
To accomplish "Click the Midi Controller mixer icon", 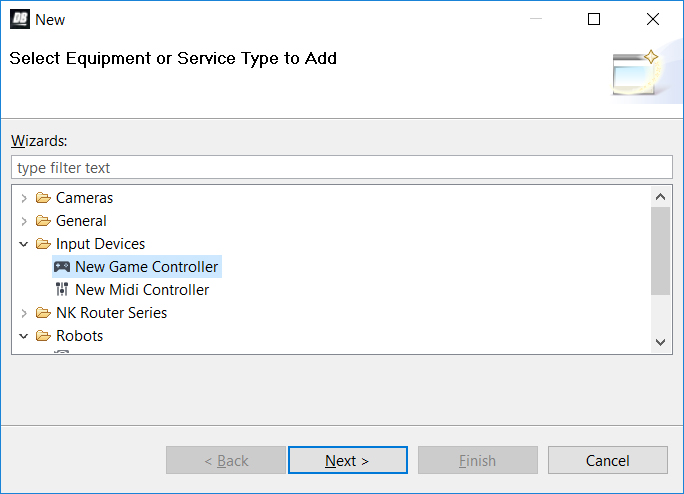I will (x=62, y=290).
